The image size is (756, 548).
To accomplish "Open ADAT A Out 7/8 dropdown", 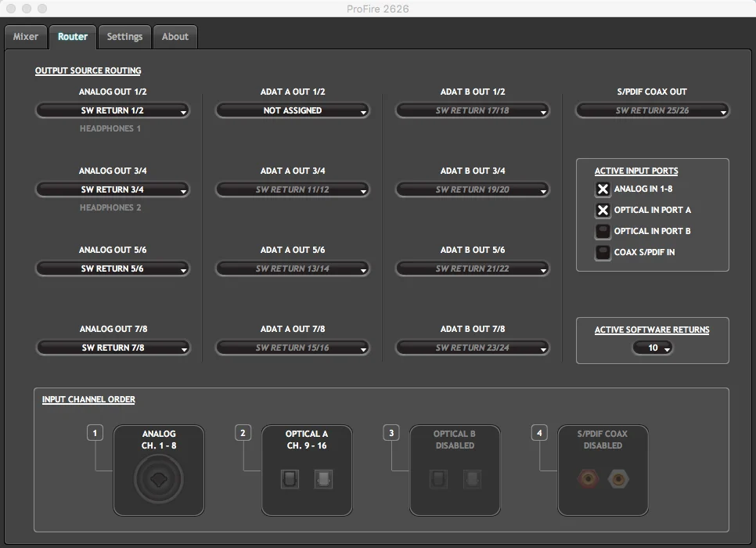I will tap(293, 348).
